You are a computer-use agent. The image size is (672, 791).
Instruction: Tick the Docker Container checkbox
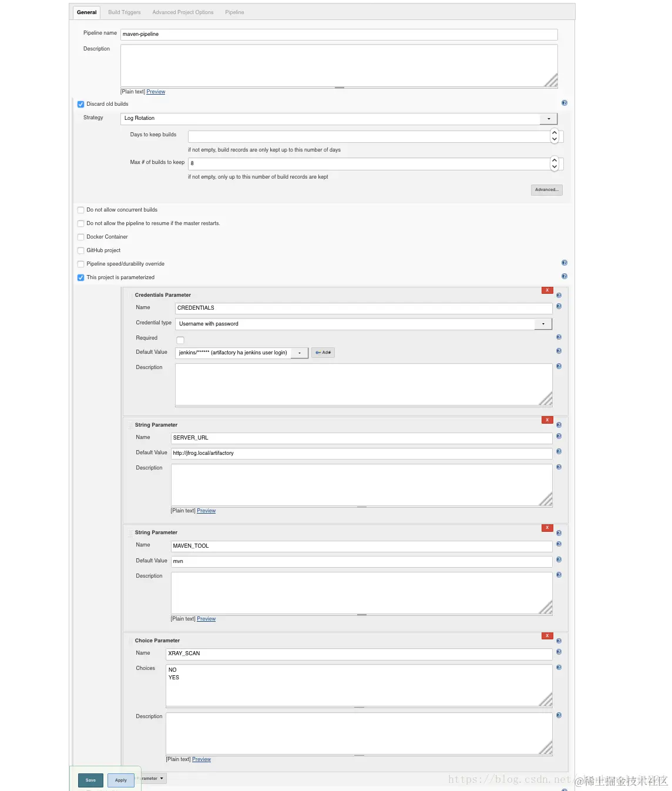click(80, 237)
